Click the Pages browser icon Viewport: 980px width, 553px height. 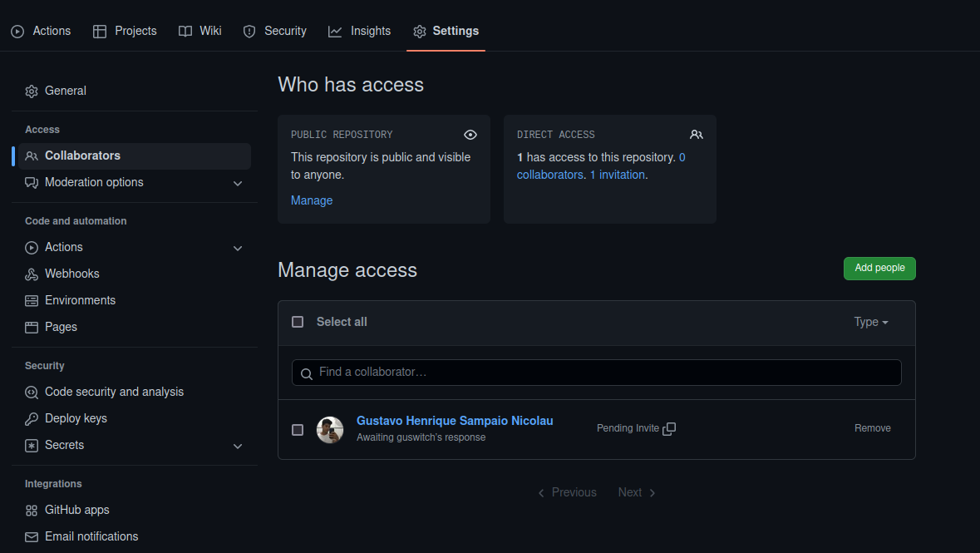coord(32,327)
